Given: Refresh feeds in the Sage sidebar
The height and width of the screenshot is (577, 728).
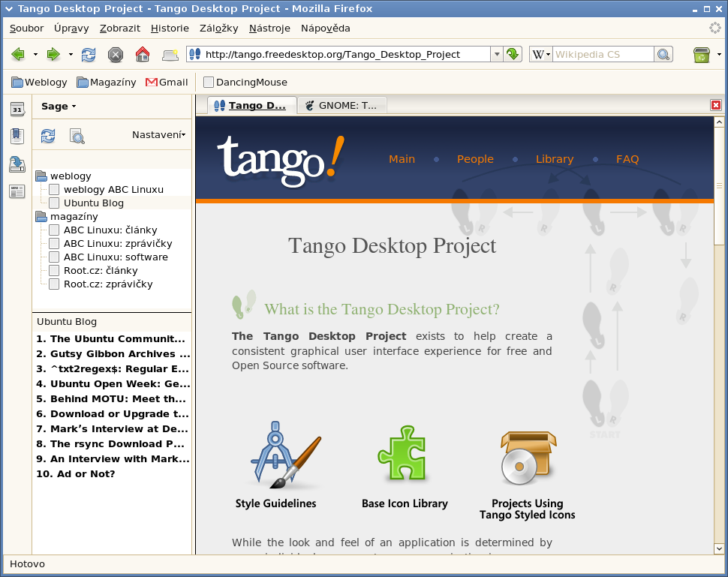Looking at the screenshot, I should [48, 136].
